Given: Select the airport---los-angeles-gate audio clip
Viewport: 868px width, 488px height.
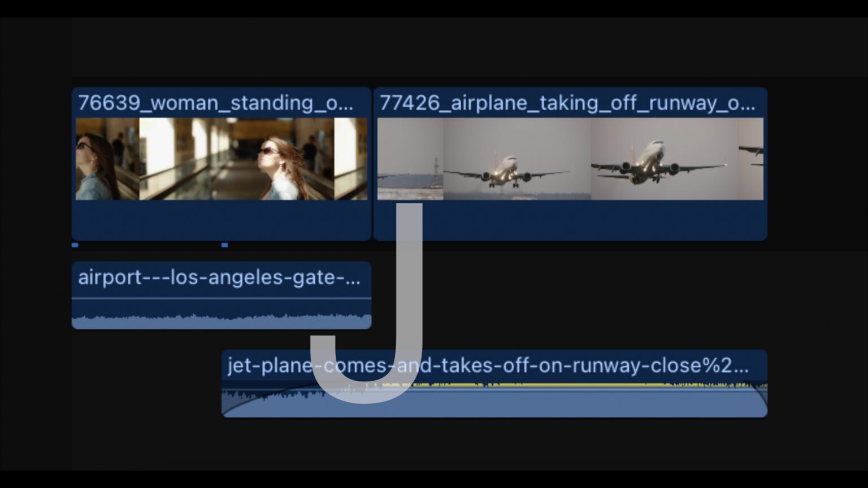Looking at the screenshot, I should point(222,295).
